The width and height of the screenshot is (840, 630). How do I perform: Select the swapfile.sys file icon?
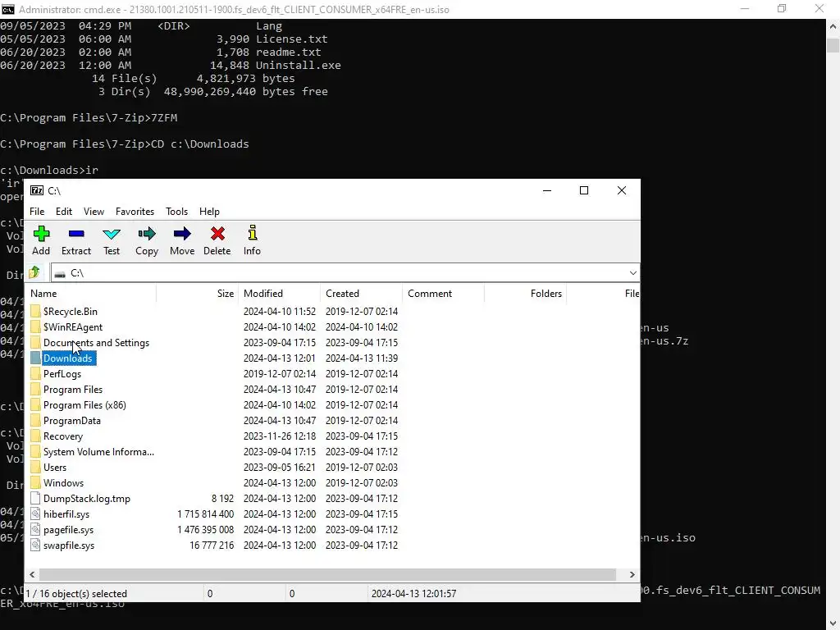(35, 545)
